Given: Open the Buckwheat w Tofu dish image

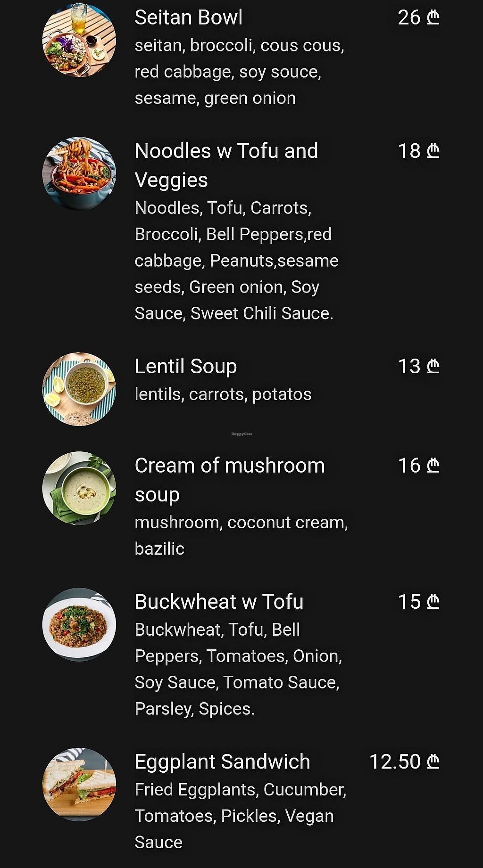Looking at the screenshot, I should [79, 624].
